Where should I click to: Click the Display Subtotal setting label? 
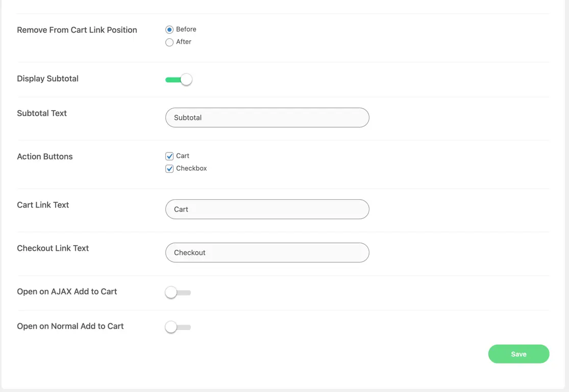(47, 79)
